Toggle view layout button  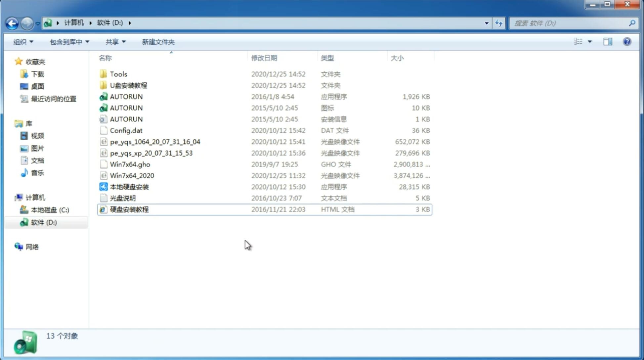tap(581, 41)
